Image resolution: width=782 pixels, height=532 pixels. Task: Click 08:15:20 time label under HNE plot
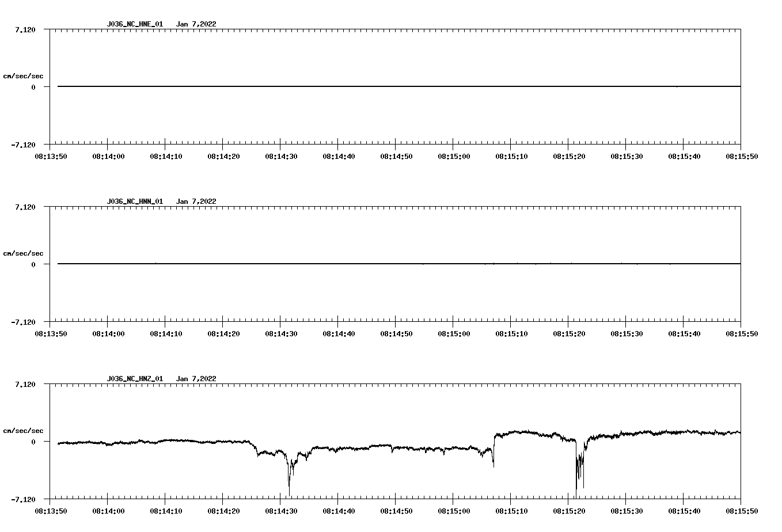[x=569, y=156]
